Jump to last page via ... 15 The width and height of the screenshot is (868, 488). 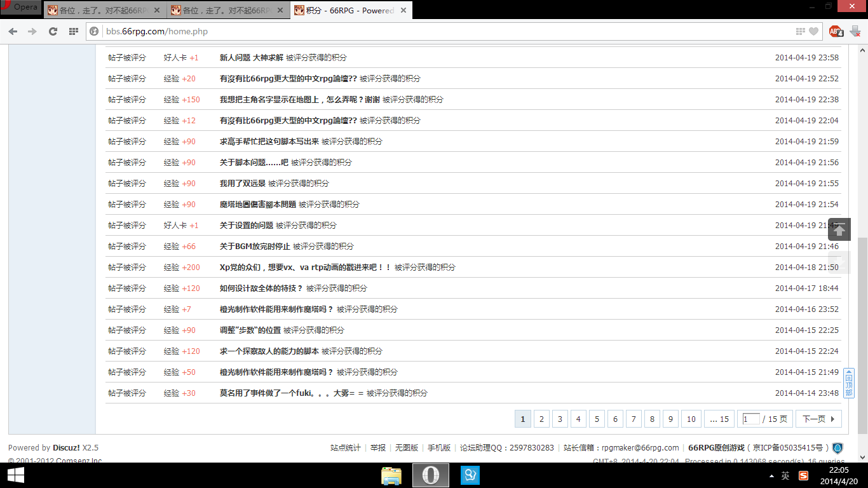719,419
